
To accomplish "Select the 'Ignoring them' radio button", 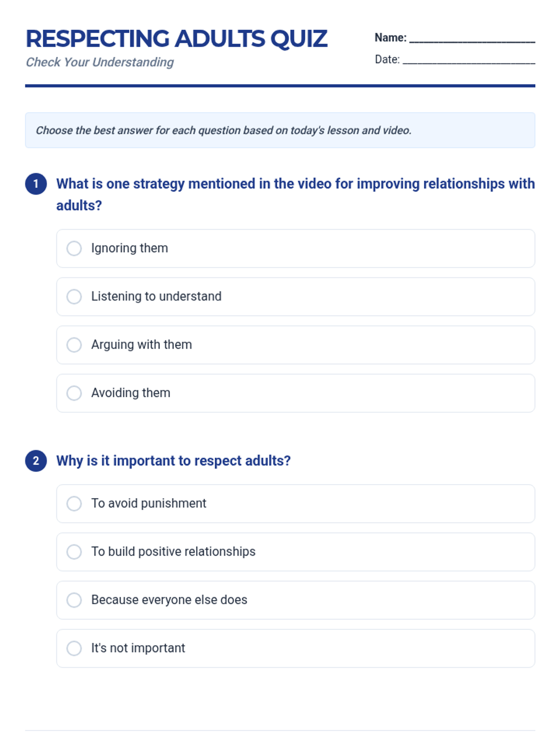I will 74,248.
